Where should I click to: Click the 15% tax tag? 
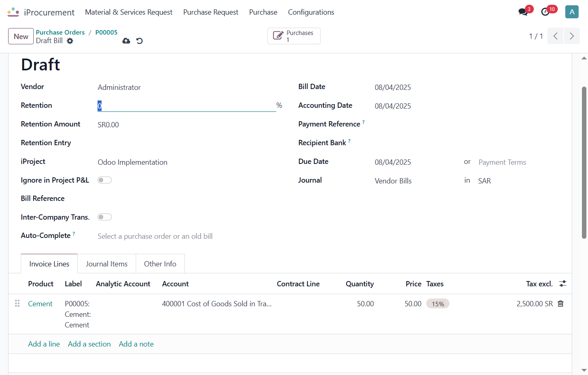(438, 304)
